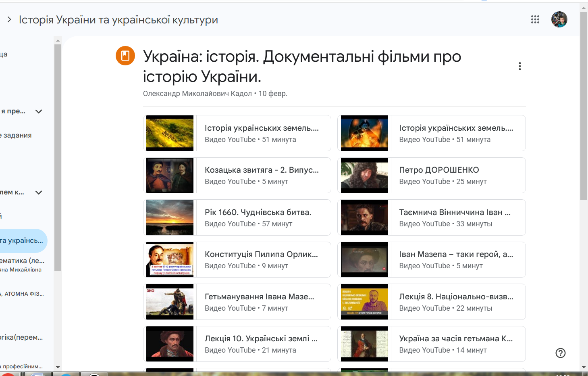This screenshot has width=588, height=376.
Task: Collapse the sidebar section ending with 'лем к...'
Action: point(39,192)
